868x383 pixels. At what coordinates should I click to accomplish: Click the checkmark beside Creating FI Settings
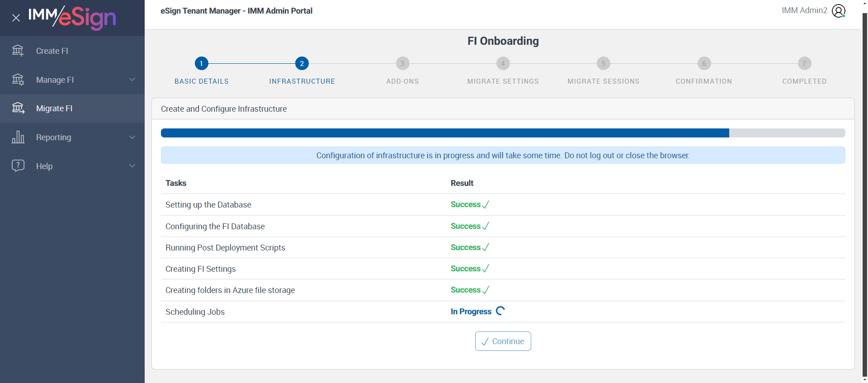coord(486,269)
